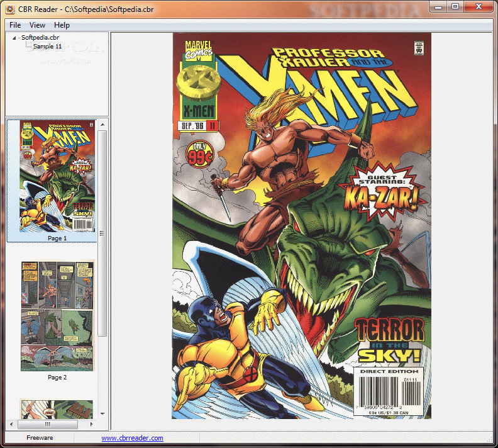Click the displayed X-Men comic cover page
The width and height of the screenshot is (498, 448).
point(301,226)
